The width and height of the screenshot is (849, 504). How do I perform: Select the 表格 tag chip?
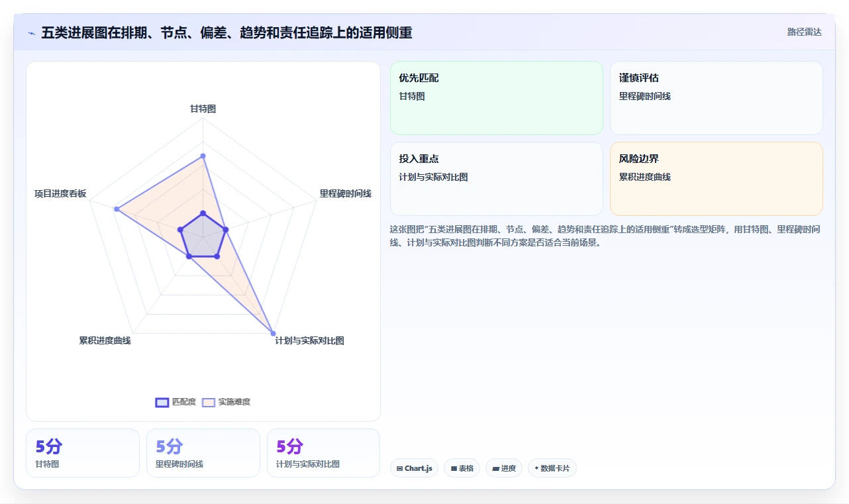462,468
